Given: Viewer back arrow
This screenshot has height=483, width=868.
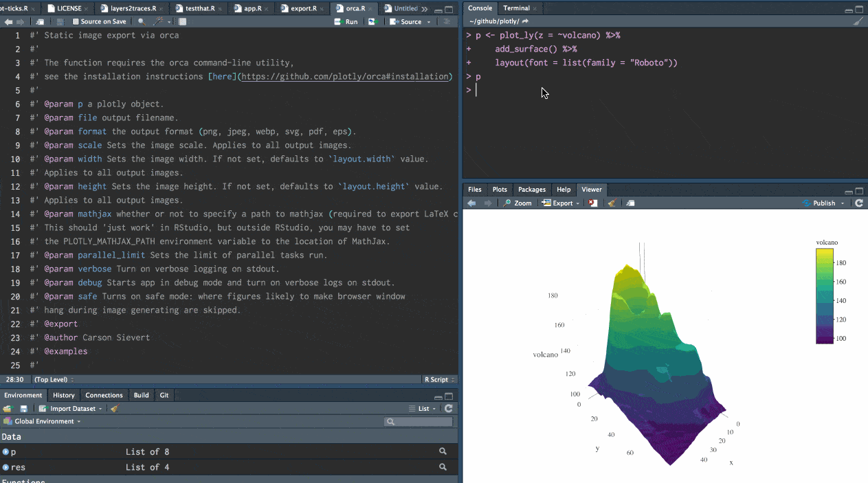Looking at the screenshot, I should coord(471,203).
